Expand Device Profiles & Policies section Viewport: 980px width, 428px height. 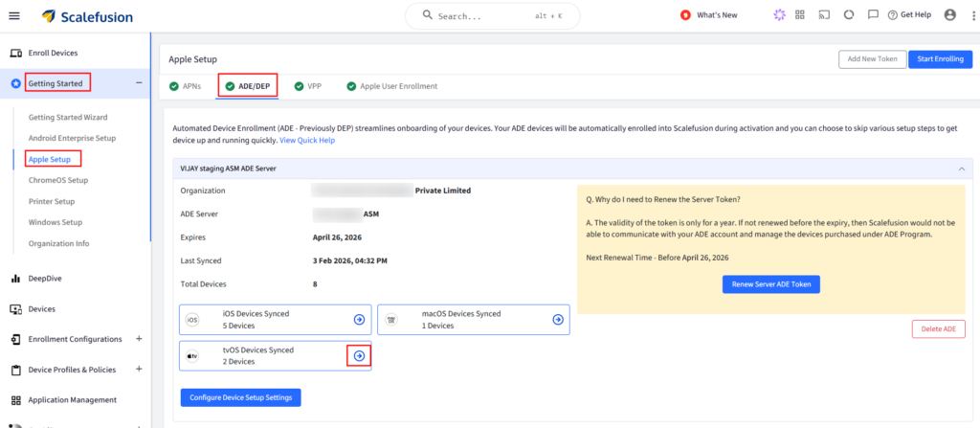click(139, 370)
